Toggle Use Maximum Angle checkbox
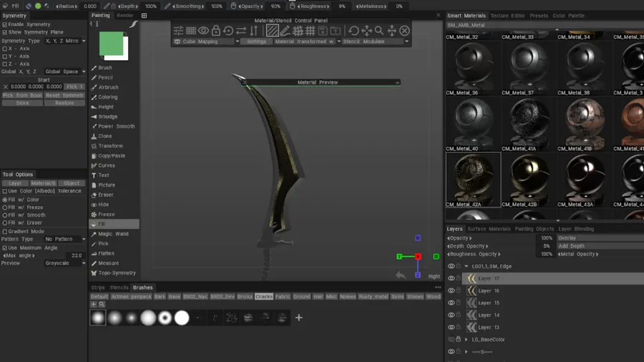This screenshot has width=644, height=362. [5, 248]
